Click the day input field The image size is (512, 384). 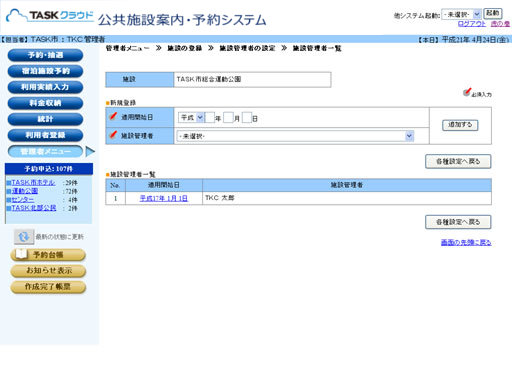(247, 118)
